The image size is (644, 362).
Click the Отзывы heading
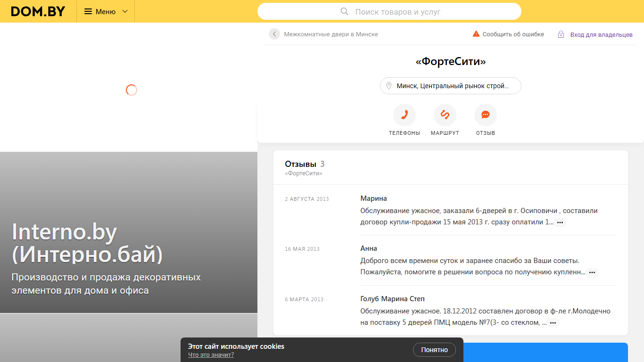click(x=300, y=164)
